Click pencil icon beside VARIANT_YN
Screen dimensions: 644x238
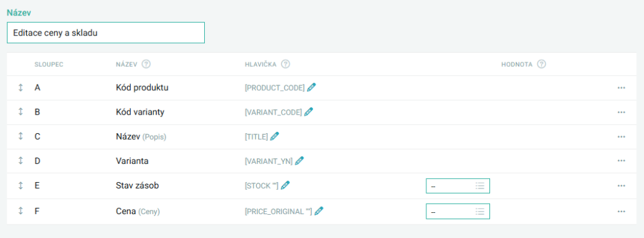pos(299,161)
